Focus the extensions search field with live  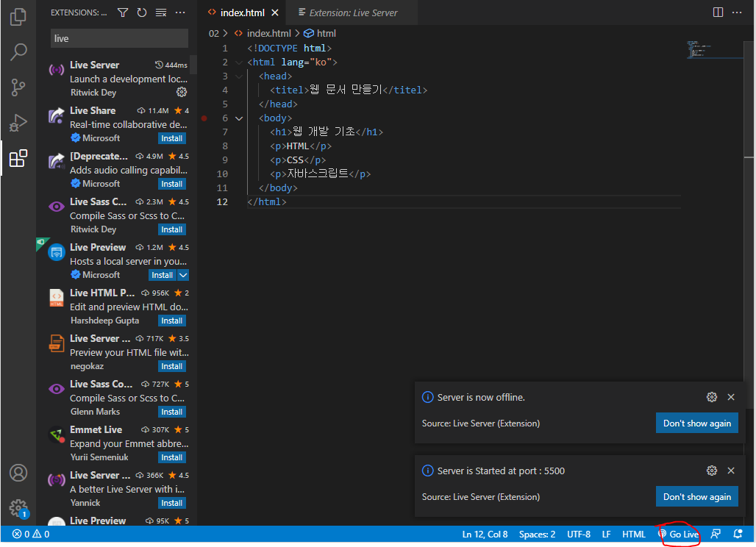click(119, 38)
